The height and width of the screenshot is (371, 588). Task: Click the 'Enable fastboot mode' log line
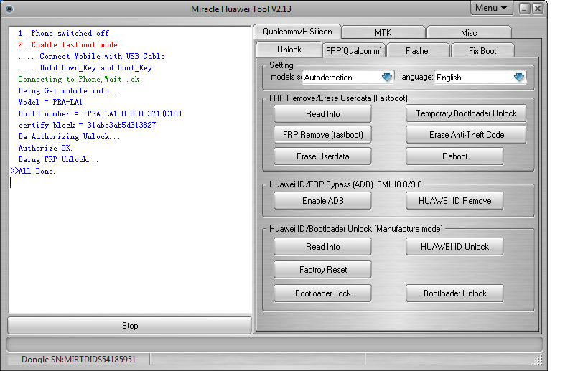click(x=68, y=44)
